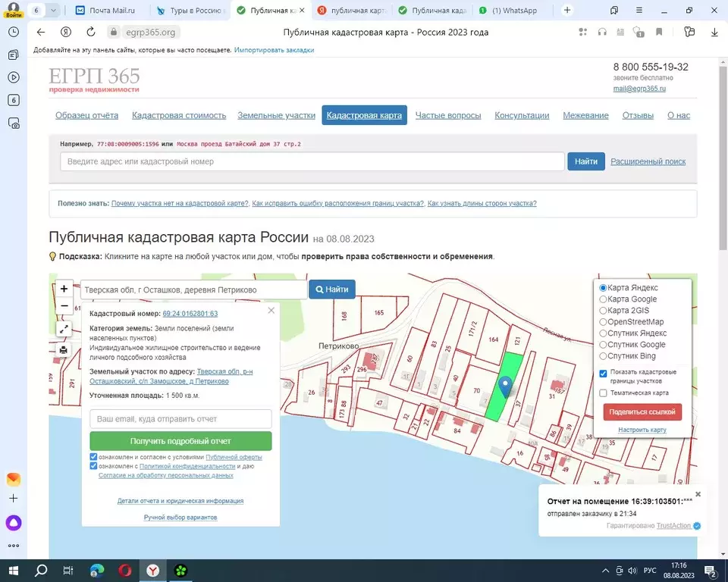Open browser downloads icon

[x=714, y=32]
